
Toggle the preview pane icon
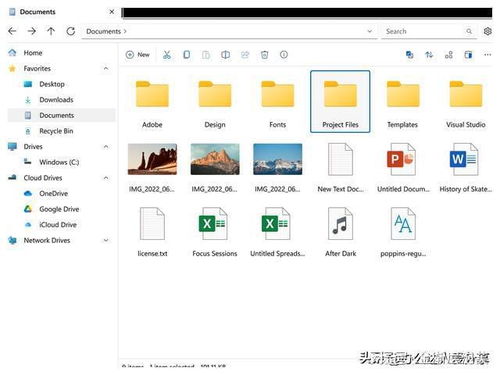[x=468, y=55]
